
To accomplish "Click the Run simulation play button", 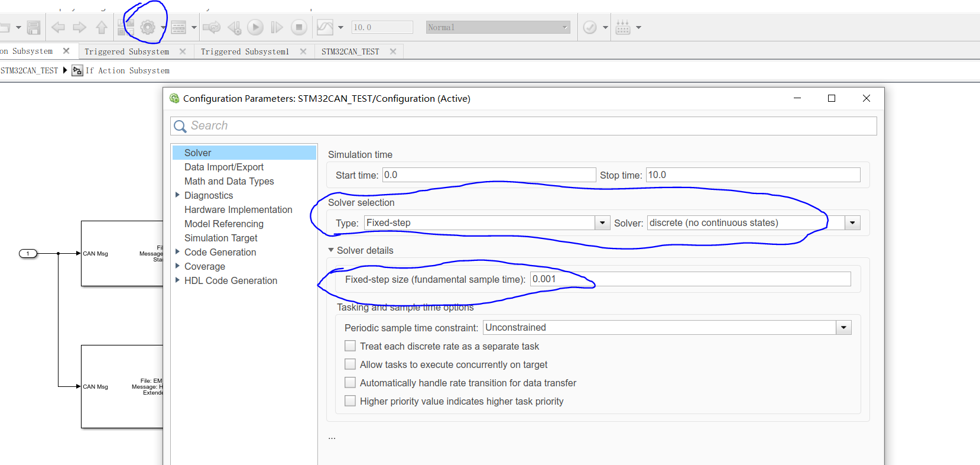I will (x=255, y=27).
